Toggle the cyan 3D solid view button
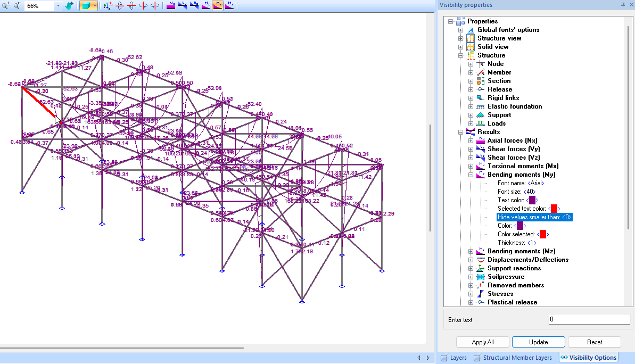Image resolution: width=635 pixels, height=364 pixels. (x=85, y=6)
